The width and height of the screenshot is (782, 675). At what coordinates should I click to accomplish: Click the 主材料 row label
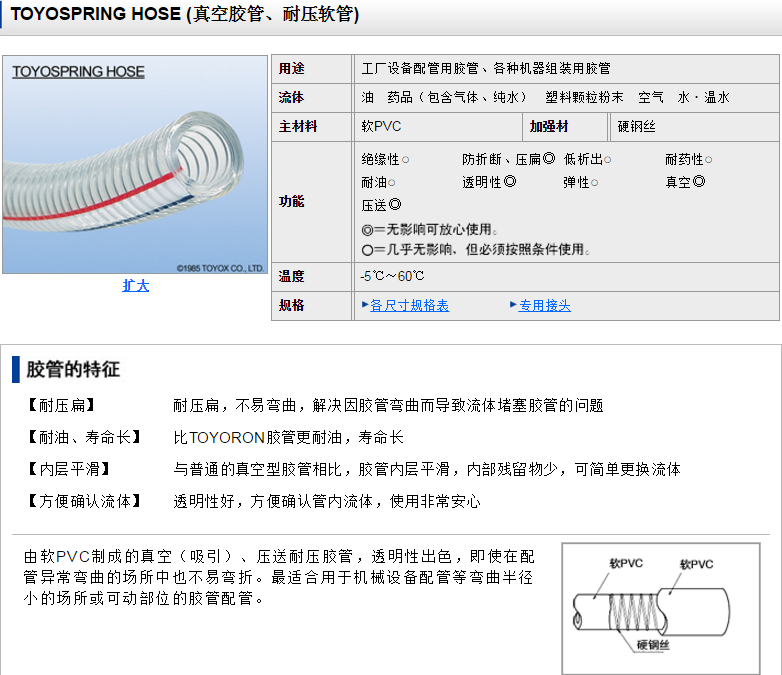tap(298, 126)
